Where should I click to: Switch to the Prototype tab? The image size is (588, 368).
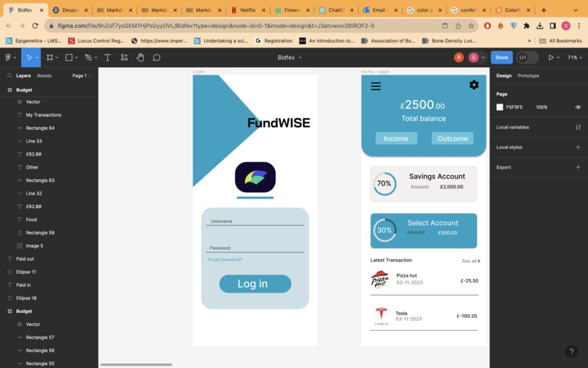[528, 75]
